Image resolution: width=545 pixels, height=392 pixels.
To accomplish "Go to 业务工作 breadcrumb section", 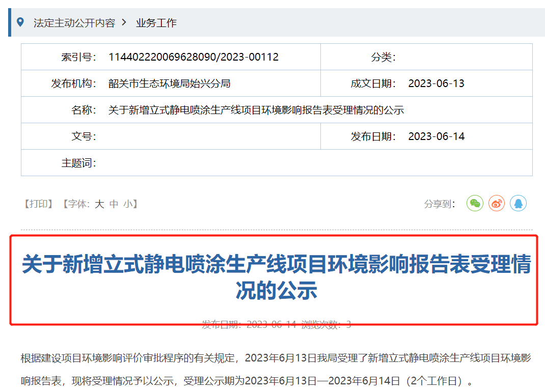I will pyautogui.click(x=156, y=23).
